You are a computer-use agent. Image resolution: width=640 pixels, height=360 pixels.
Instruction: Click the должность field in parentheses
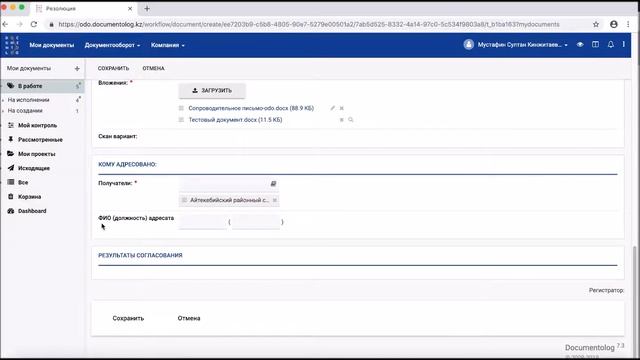coord(256,222)
